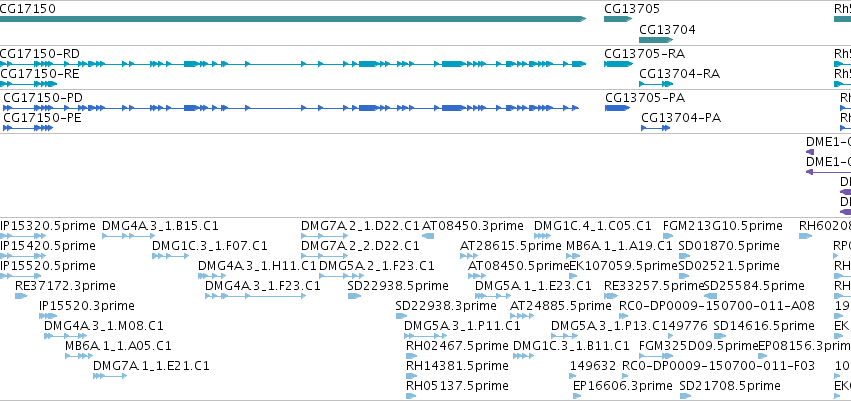Select the CG17150-PE protein label

tap(42, 118)
